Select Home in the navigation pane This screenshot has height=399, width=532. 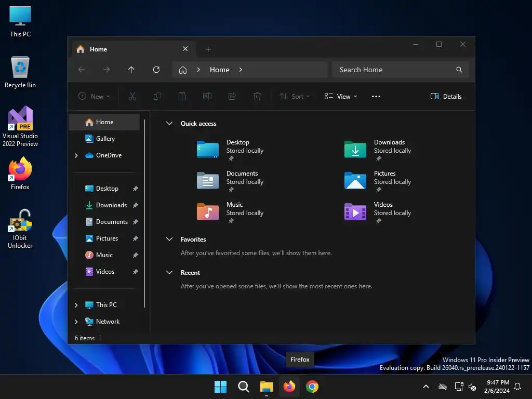(104, 122)
